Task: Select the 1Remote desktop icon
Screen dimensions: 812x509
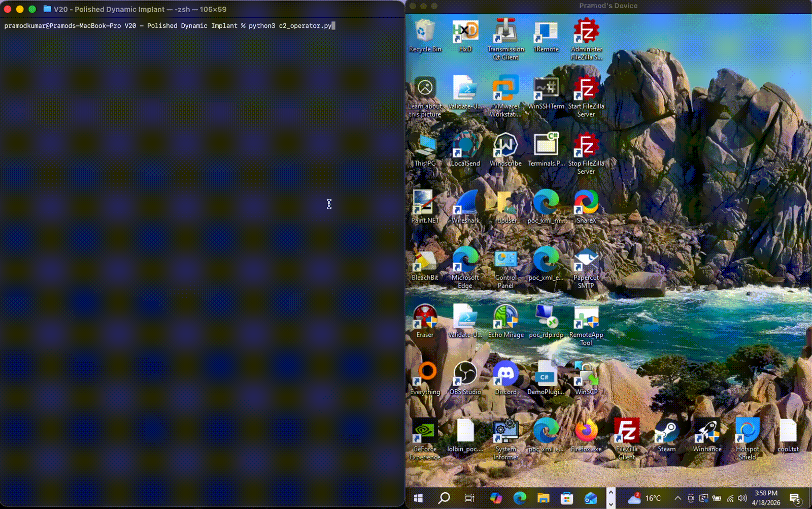Action: tap(546, 36)
